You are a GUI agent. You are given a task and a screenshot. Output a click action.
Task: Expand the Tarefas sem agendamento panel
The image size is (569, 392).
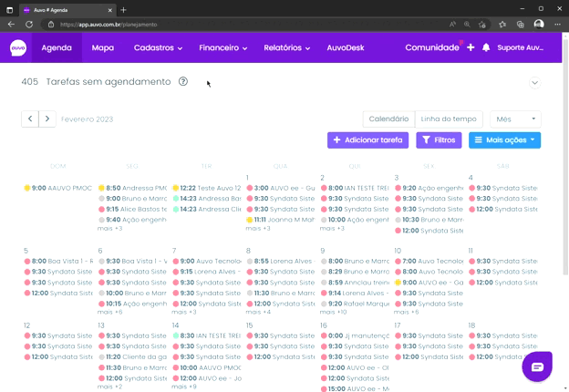click(x=534, y=82)
